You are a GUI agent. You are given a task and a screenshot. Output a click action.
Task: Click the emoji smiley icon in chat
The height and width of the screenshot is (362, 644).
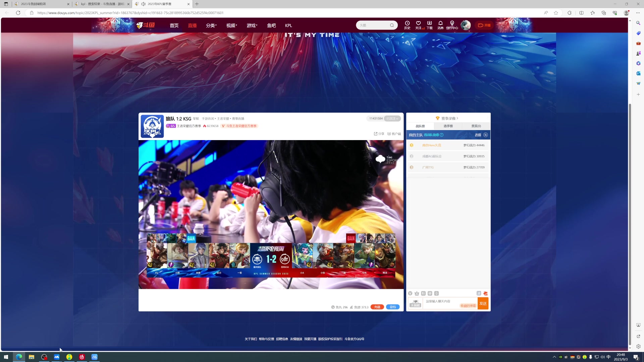410,293
